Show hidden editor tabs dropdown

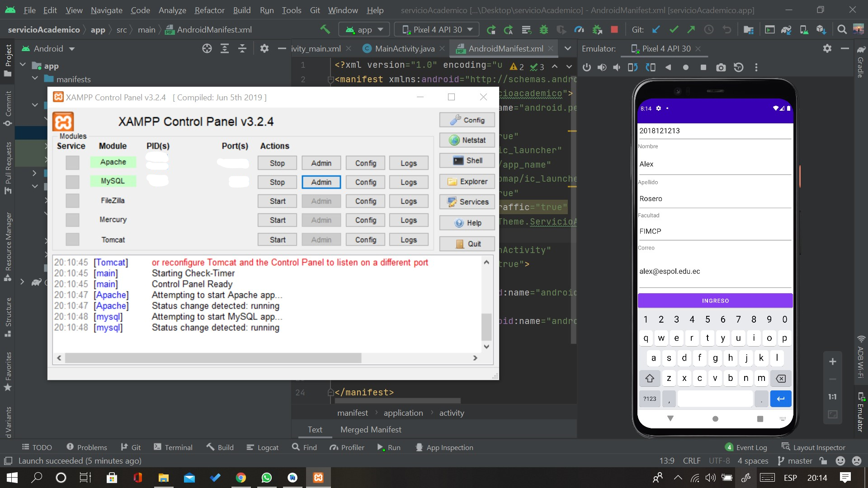tap(568, 48)
